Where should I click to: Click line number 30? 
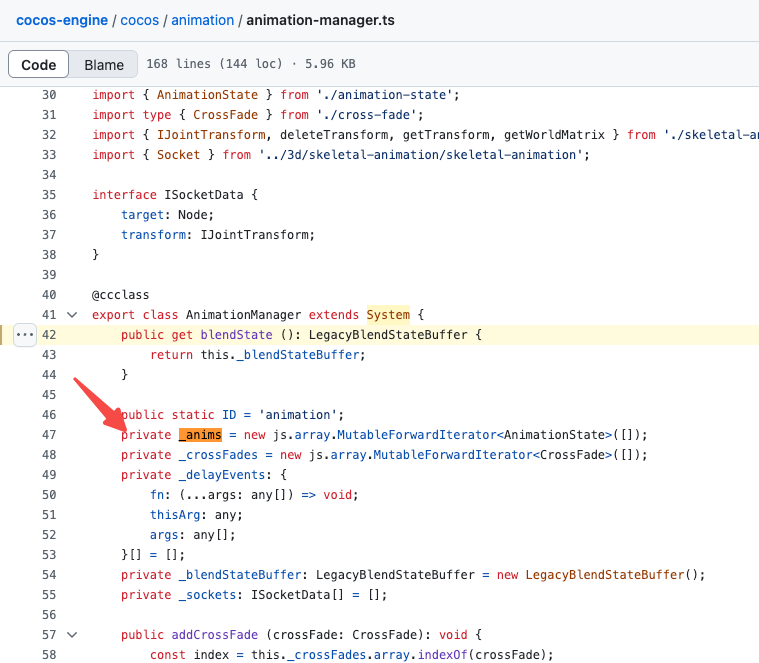pyautogui.click(x=49, y=95)
